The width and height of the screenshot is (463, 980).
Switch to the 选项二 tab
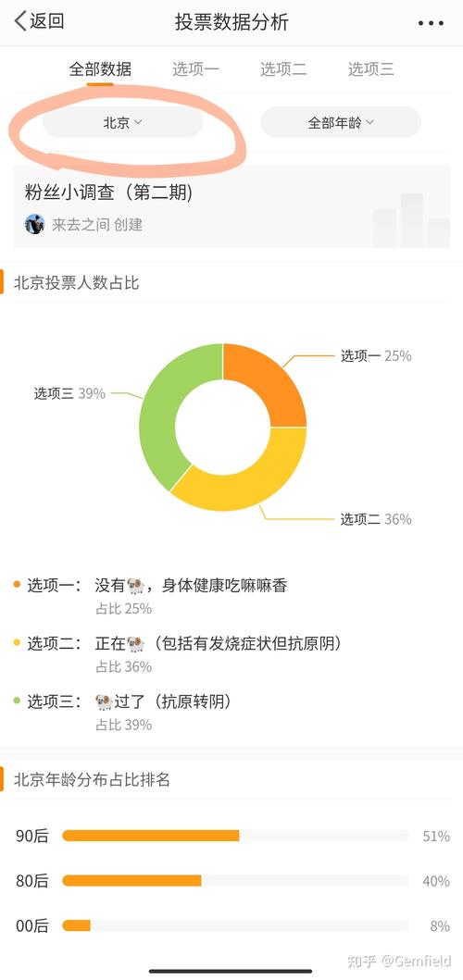click(283, 68)
